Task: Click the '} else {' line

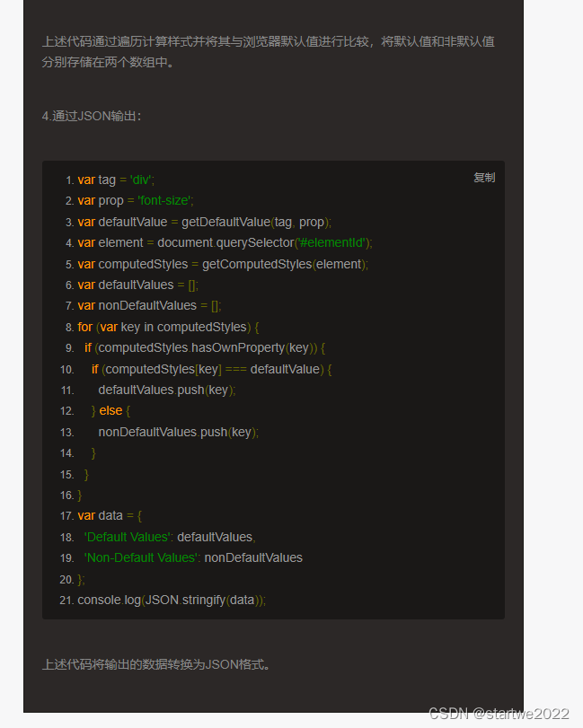Action: [x=110, y=411]
